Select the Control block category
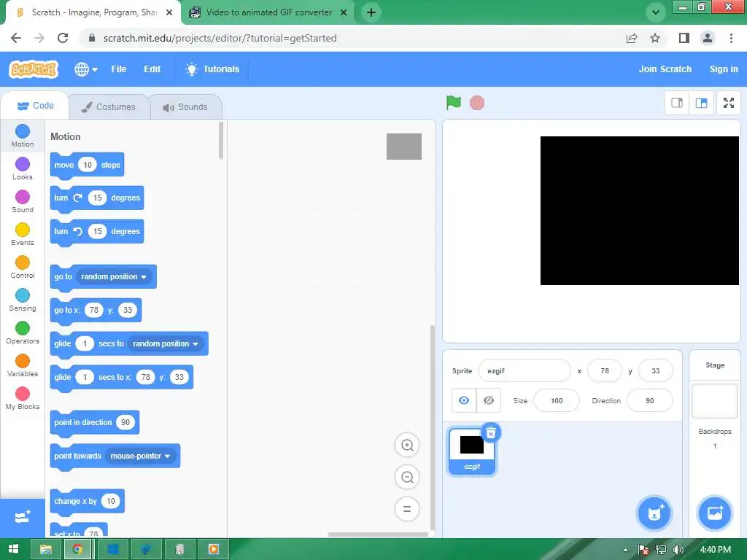Viewport: 747px width, 560px height. tap(23, 267)
